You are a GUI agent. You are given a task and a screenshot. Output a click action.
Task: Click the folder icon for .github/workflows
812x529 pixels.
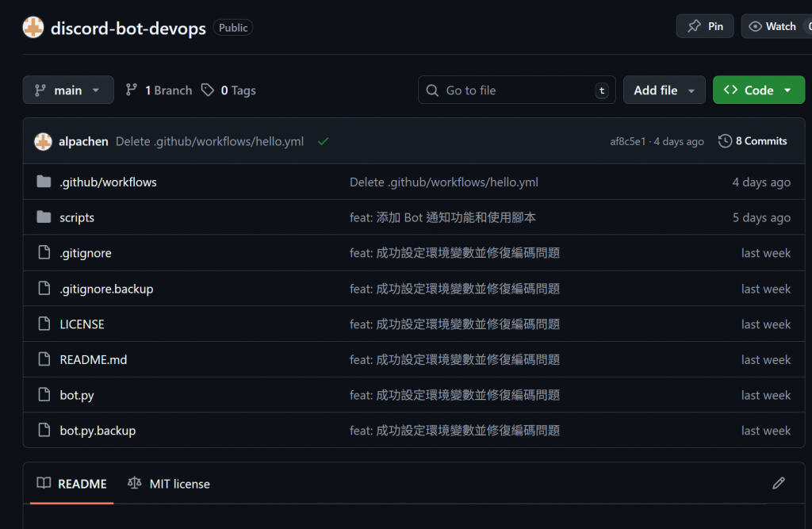(x=44, y=182)
